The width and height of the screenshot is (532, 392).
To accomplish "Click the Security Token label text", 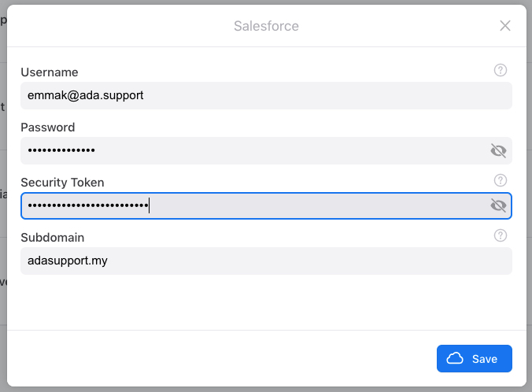I will pos(62,183).
